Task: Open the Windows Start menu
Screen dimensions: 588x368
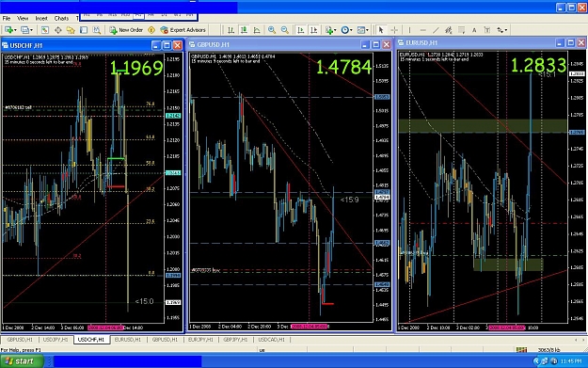Action: click(x=22, y=361)
